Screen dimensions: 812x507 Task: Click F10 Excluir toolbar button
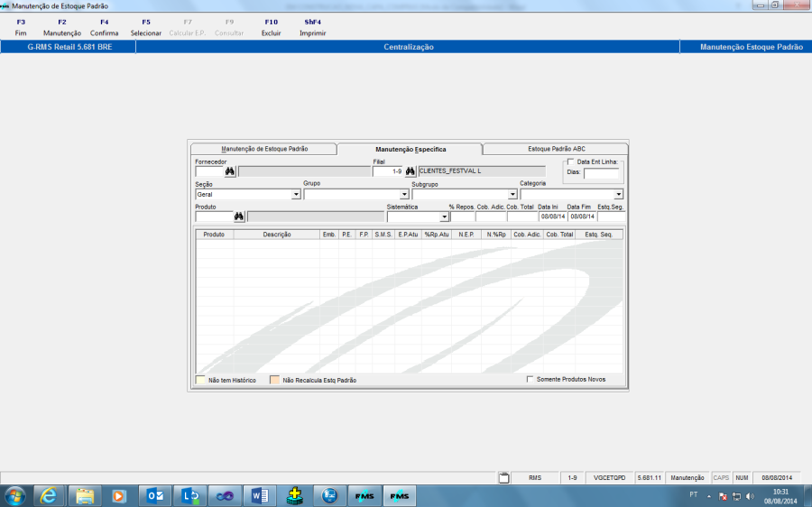pyautogui.click(x=271, y=27)
